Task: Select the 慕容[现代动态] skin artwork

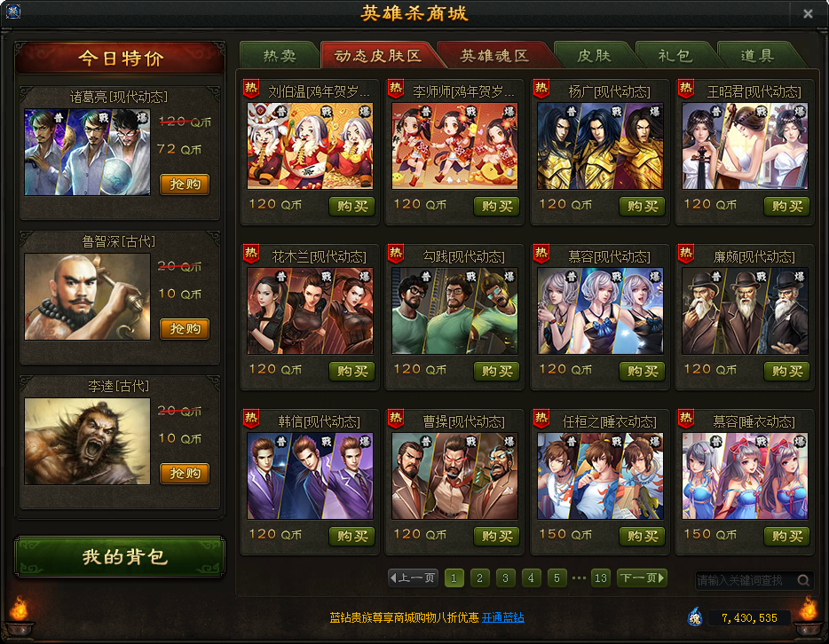Action: click(600, 310)
